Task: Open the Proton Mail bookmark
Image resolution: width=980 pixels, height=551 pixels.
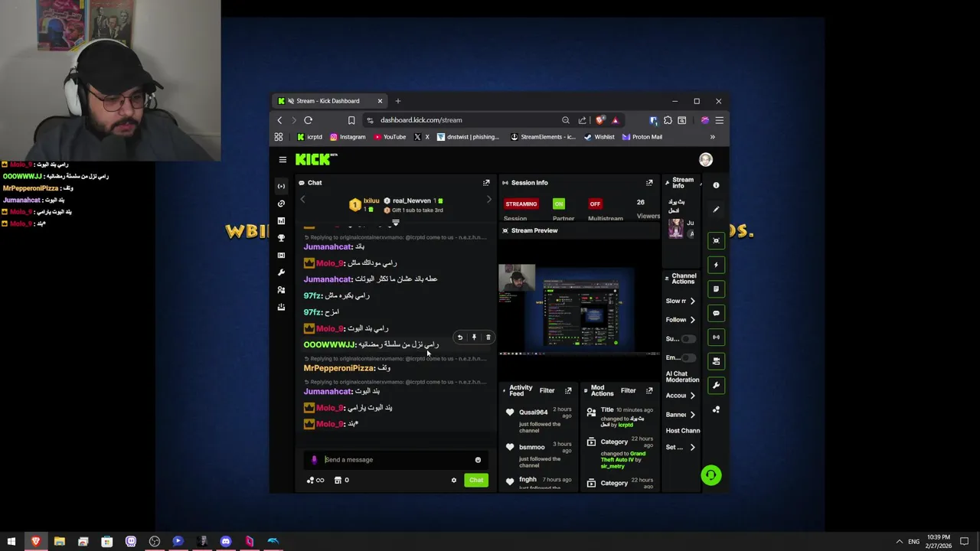Action: point(642,137)
